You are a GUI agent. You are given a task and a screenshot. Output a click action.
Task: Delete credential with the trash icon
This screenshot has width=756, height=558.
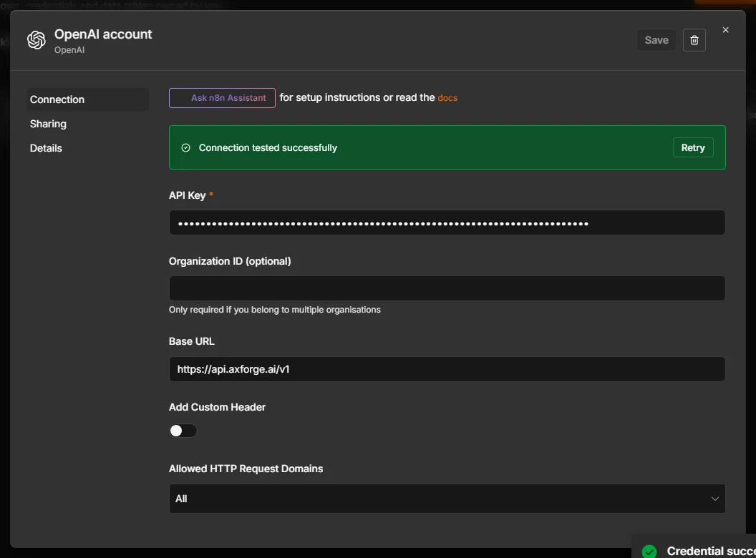coord(694,40)
